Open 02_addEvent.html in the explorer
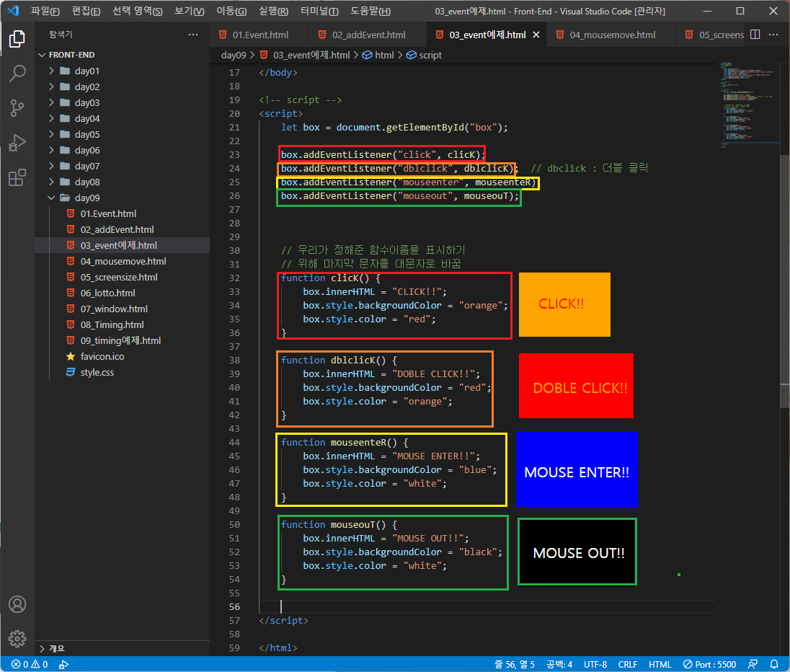Image resolution: width=790 pixels, height=672 pixels. (x=117, y=229)
